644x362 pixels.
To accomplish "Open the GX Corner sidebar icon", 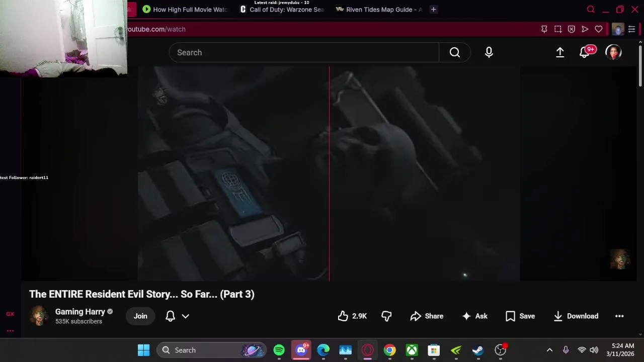I will pos(10,314).
